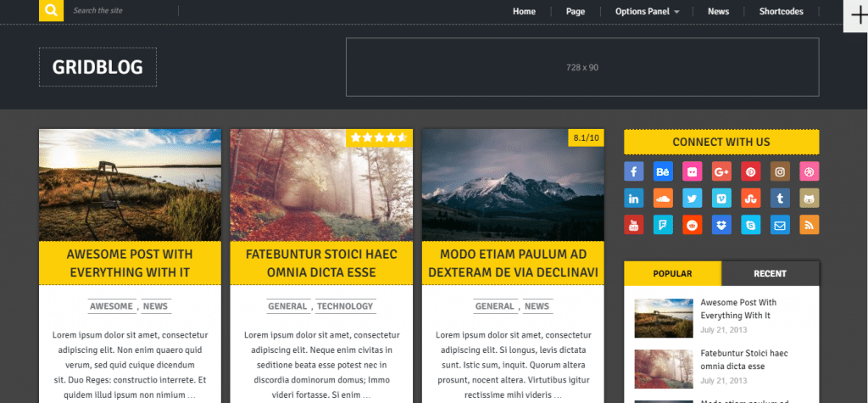
Task: Open the Page menu item
Action: pyautogui.click(x=576, y=11)
